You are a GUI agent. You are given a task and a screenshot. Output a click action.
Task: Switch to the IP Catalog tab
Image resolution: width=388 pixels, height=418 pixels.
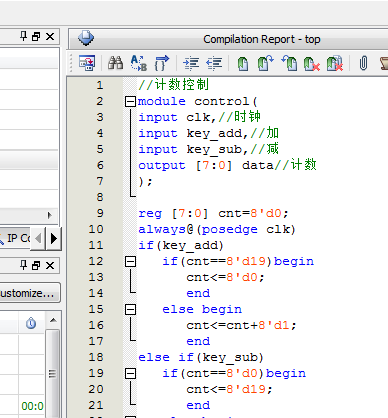pos(15,238)
